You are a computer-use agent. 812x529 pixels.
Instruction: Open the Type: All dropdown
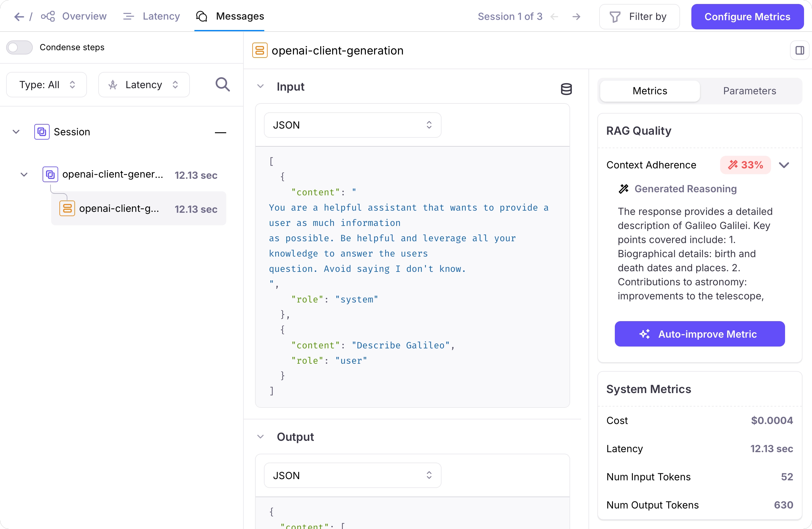pos(47,84)
